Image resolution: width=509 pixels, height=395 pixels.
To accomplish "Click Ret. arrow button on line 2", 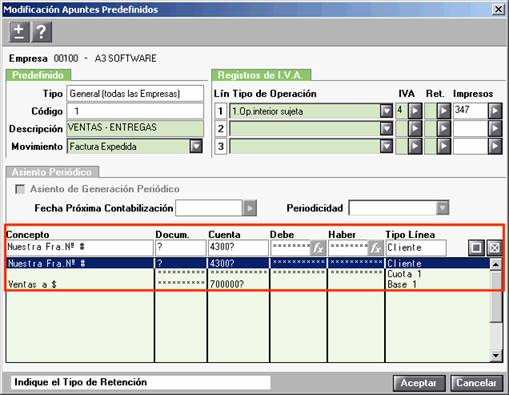I will tap(444, 129).
